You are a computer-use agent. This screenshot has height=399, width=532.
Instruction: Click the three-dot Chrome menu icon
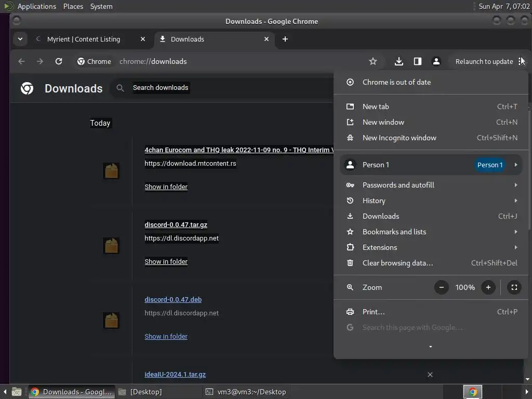(521, 61)
